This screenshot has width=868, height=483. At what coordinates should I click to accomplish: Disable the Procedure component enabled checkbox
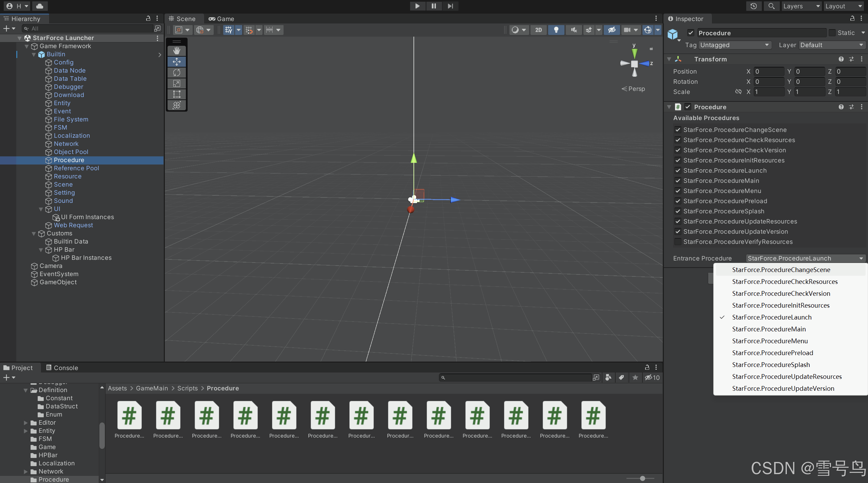[688, 107]
